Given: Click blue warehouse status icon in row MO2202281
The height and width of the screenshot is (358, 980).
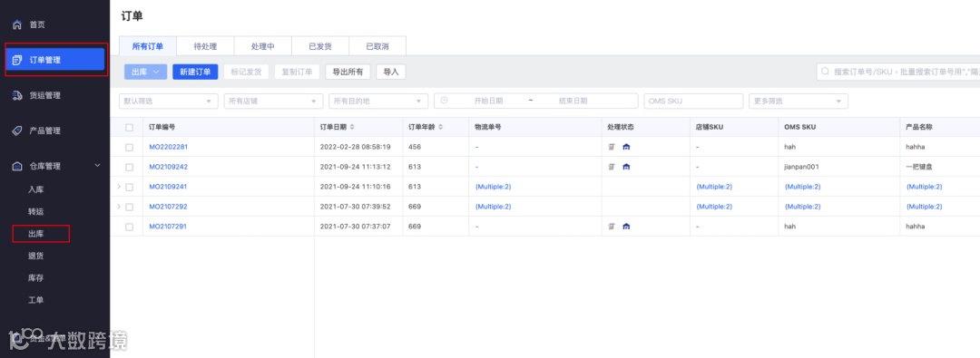Looking at the screenshot, I should point(626,147).
